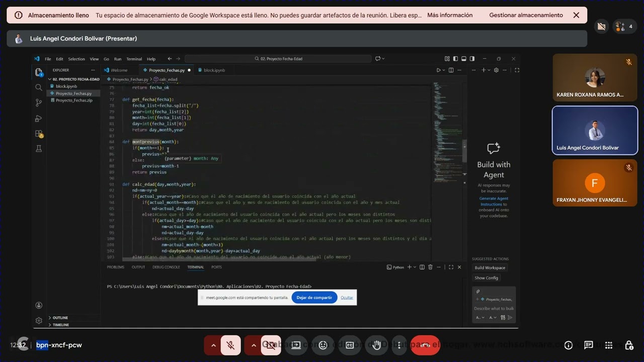The image size is (644, 362).
Task: Open Meet meeting details info icon
Action: (569, 345)
